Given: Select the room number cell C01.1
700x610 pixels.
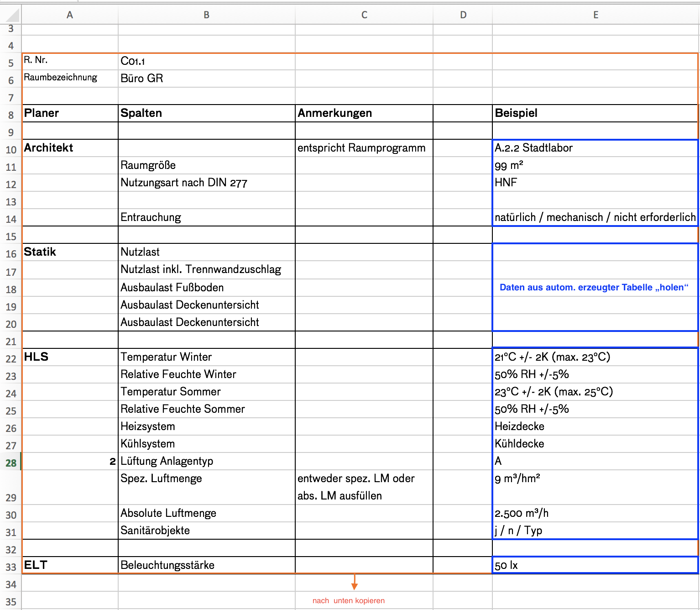Looking at the screenshot, I should [x=206, y=61].
